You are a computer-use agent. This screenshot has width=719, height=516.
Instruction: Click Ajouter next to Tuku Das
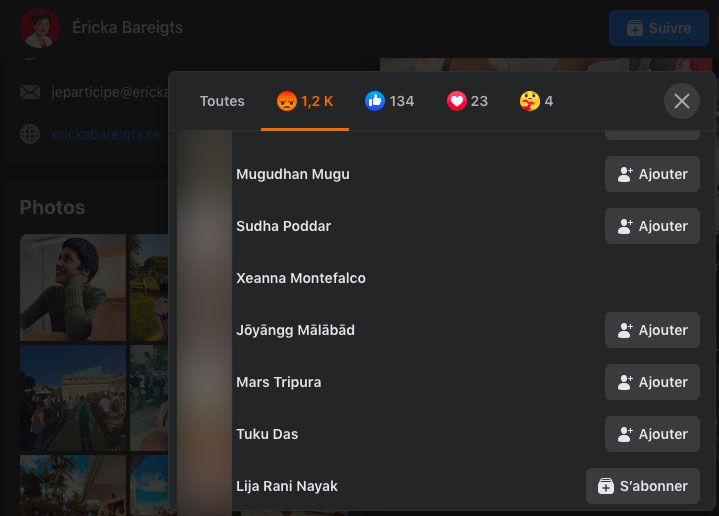coord(652,434)
